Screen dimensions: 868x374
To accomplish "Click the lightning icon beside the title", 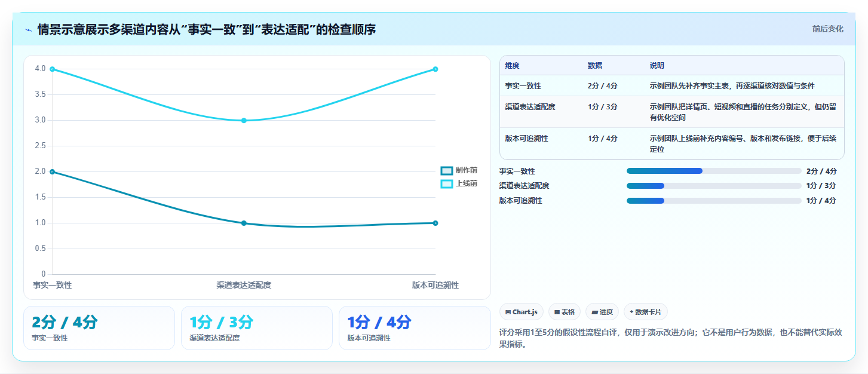I will pyautogui.click(x=28, y=30).
